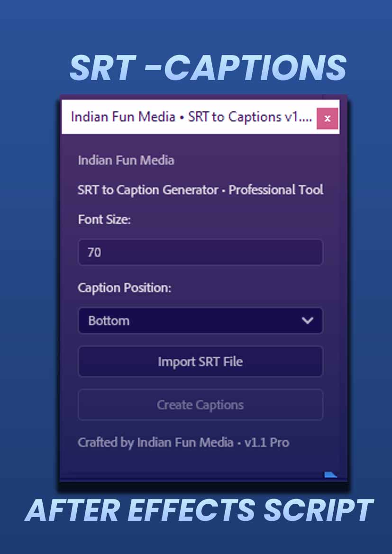Click the Caption Position label
The height and width of the screenshot is (554, 392).
click(x=124, y=288)
